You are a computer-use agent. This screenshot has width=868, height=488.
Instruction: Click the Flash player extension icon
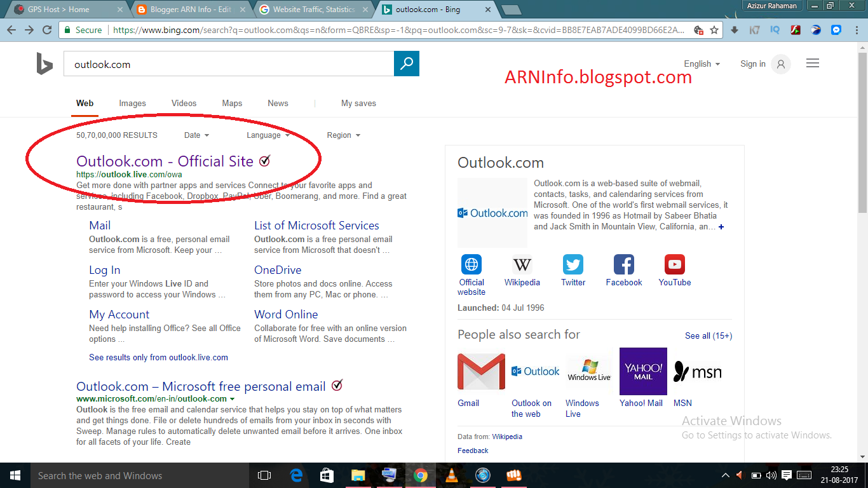(x=795, y=30)
